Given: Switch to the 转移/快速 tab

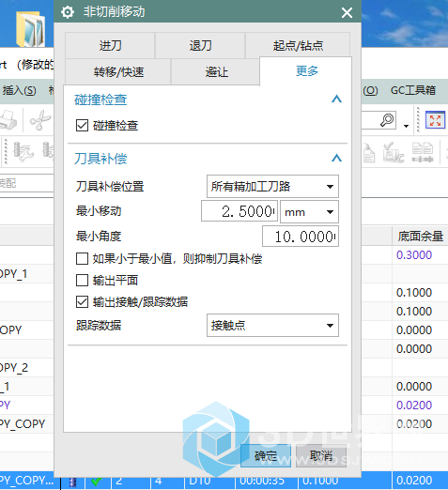Looking at the screenshot, I should 118,72.
